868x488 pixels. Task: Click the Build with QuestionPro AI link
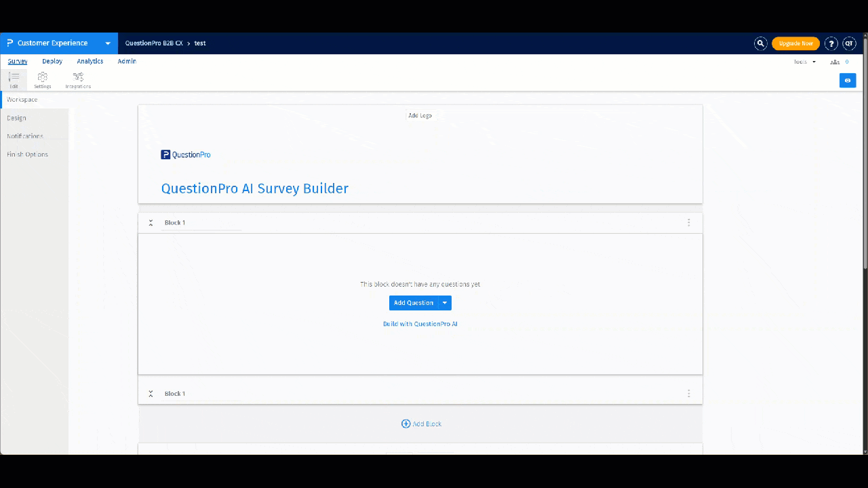point(420,323)
